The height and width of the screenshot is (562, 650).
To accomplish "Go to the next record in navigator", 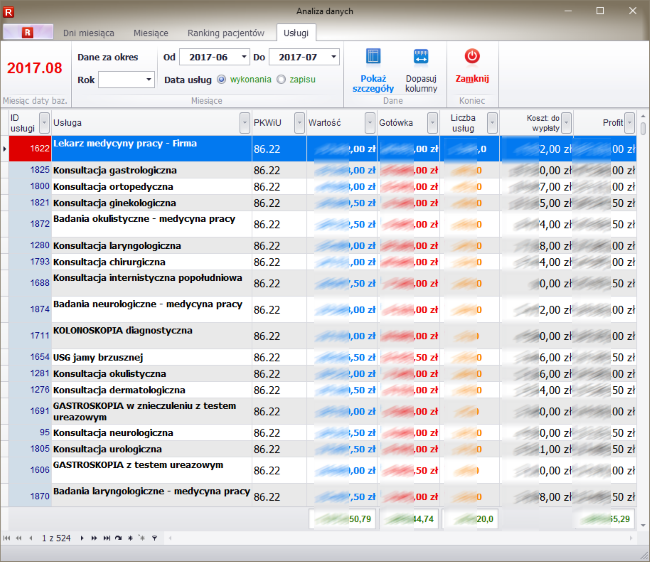I will coord(81,538).
